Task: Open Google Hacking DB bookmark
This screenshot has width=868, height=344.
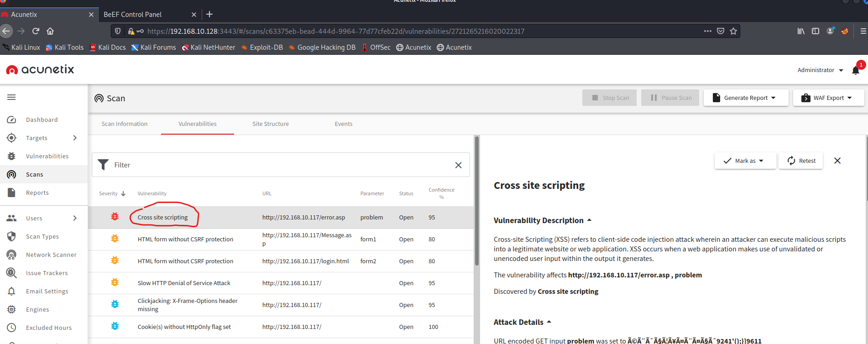Action: click(x=322, y=47)
